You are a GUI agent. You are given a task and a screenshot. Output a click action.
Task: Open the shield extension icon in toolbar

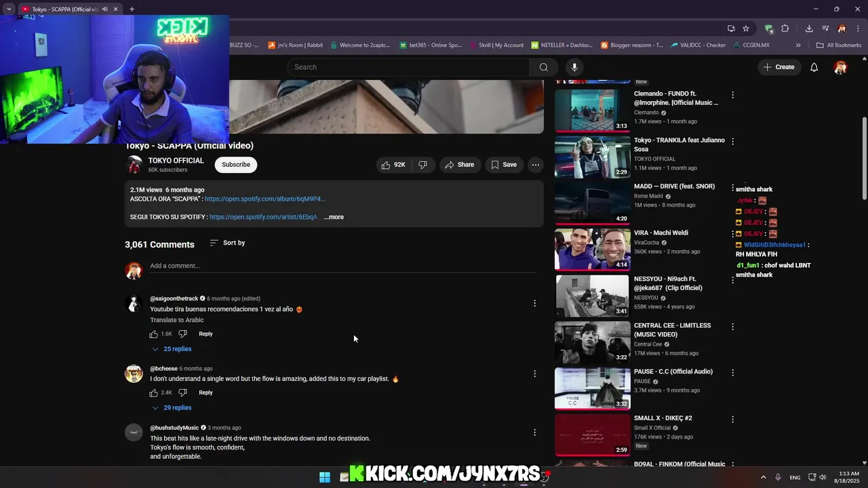768,28
